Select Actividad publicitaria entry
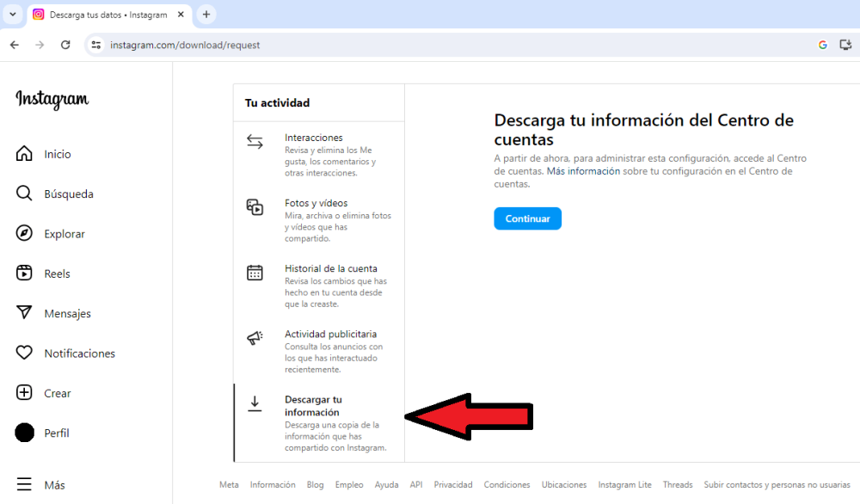860x504 pixels. pos(319,351)
